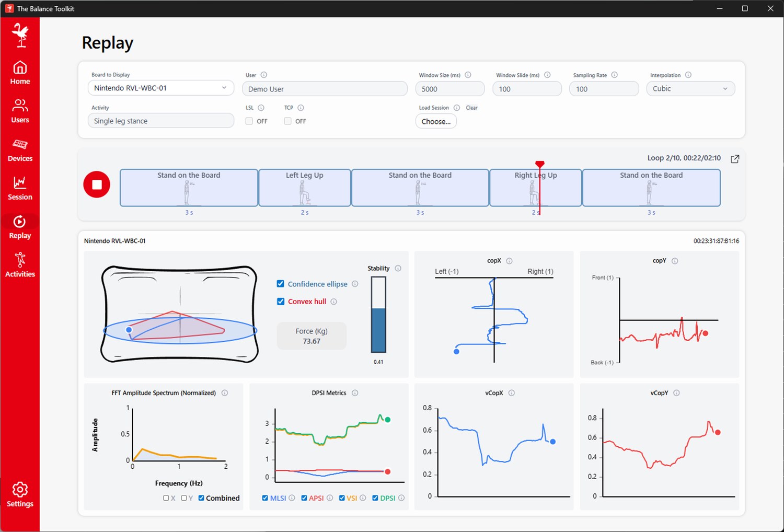The width and height of the screenshot is (784, 532).
Task: Go to Home in the sidebar
Action: (x=20, y=73)
